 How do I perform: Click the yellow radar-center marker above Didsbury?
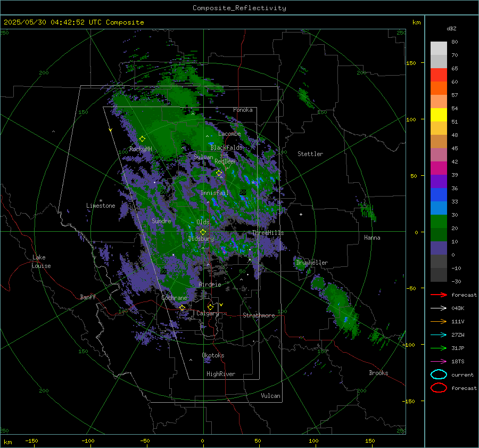(203, 232)
